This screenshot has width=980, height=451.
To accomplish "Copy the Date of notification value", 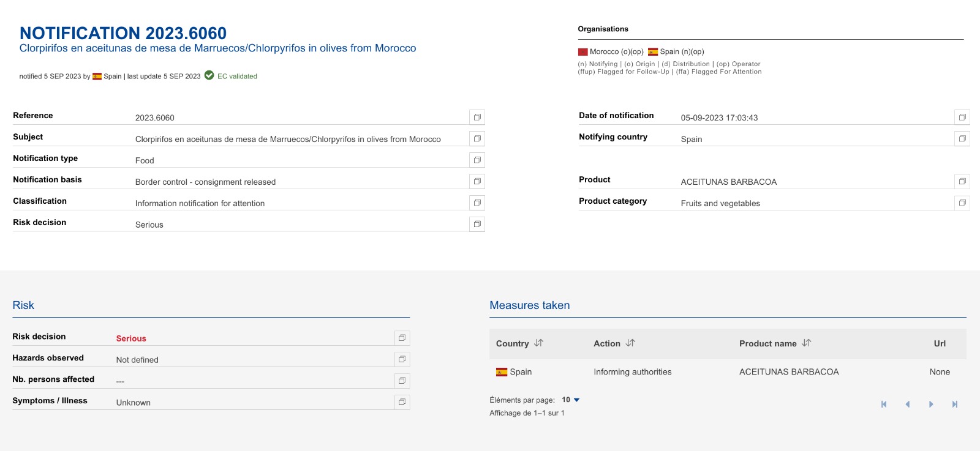I will click(962, 117).
